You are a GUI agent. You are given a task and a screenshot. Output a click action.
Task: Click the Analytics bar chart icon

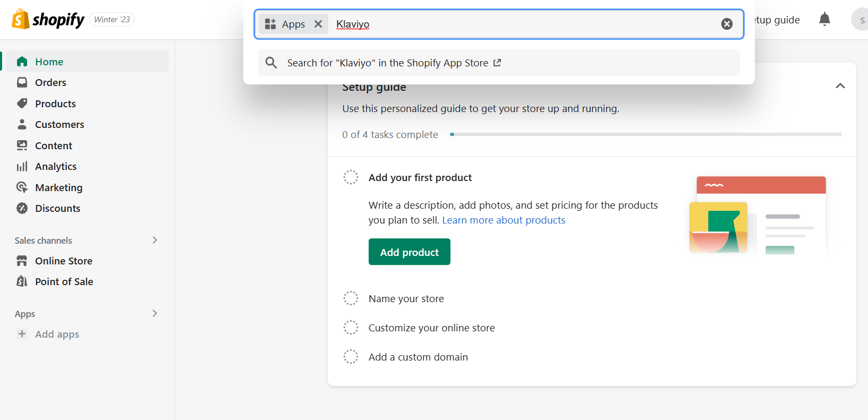click(22, 167)
